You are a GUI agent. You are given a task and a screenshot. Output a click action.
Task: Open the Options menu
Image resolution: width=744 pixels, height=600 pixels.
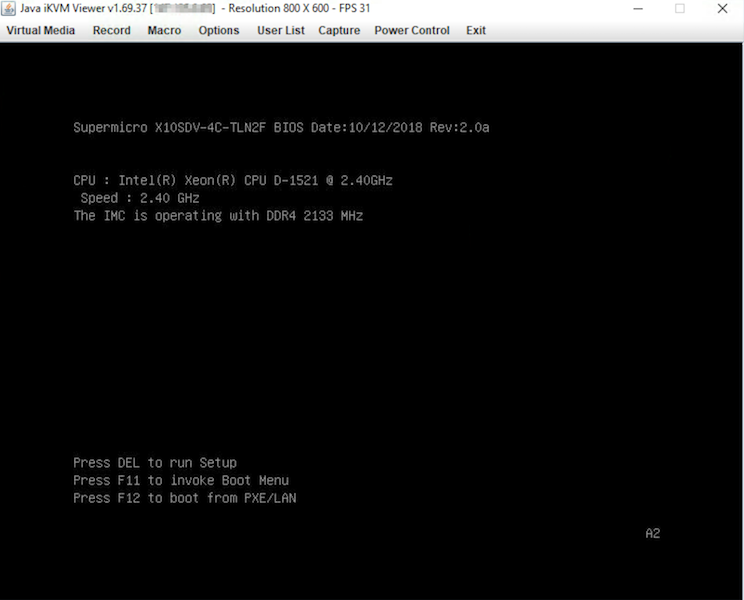pyautogui.click(x=218, y=30)
